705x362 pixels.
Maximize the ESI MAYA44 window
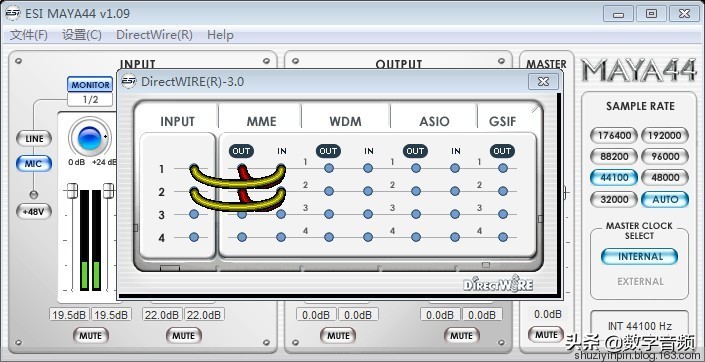(651, 14)
